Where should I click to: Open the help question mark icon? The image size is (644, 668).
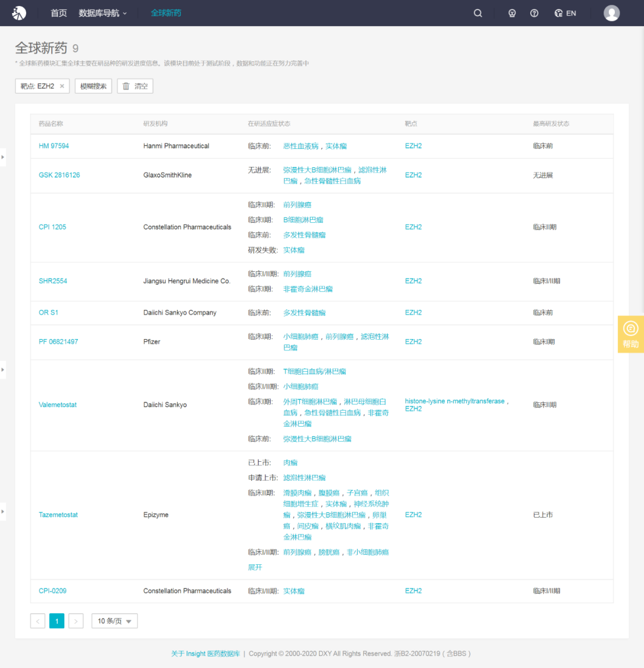point(534,13)
